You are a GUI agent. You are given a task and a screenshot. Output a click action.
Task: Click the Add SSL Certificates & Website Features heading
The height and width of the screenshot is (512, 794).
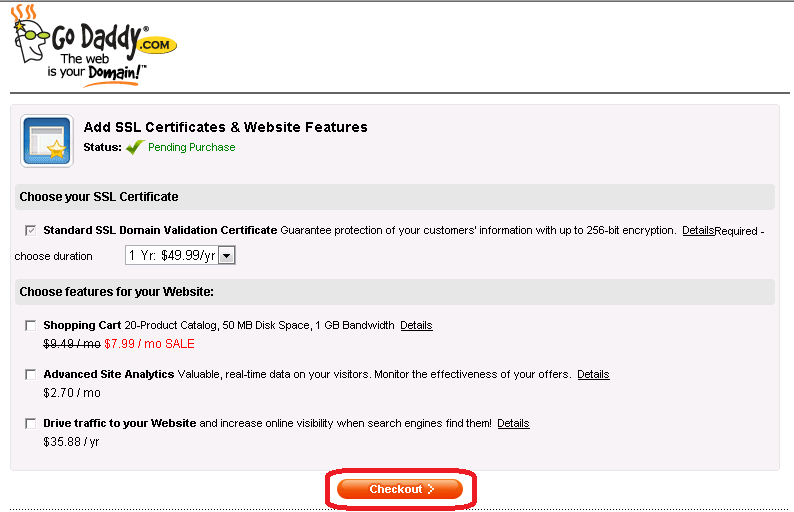click(x=225, y=127)
